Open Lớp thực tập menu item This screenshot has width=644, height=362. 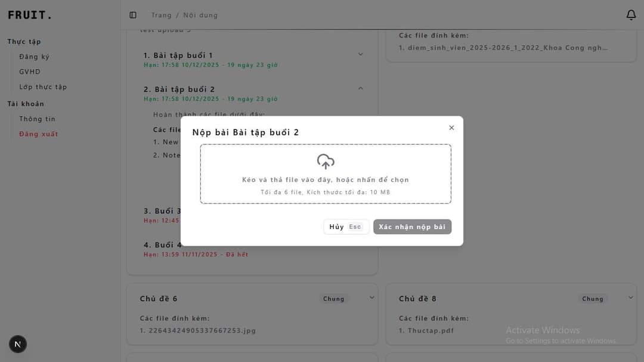click(x=43, y=86)
